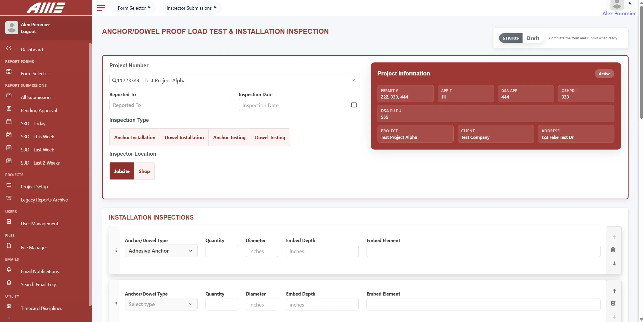This screenshot has width=644, height=322.
Task: Click the second row Diameter inches field
Action: click(x=262, y=304)
